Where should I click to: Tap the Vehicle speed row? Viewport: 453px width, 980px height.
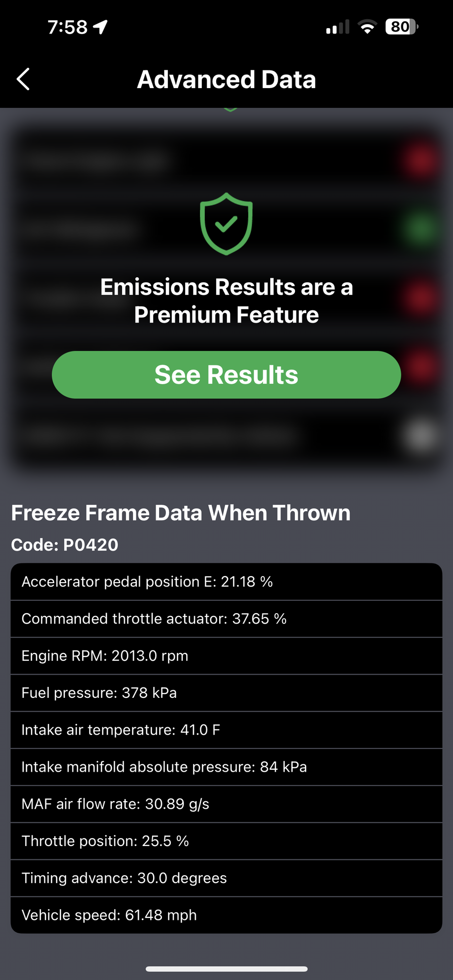point(226,915)
